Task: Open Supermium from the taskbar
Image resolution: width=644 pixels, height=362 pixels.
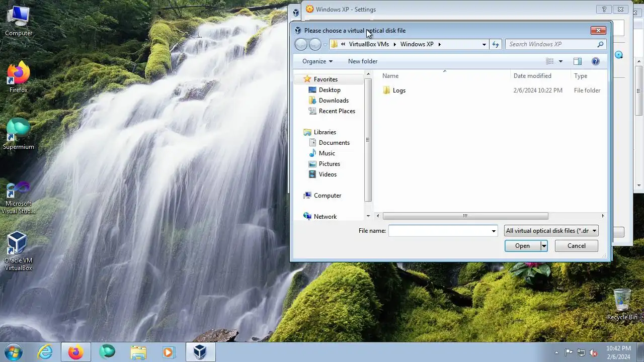Action: tap(107, 352)
